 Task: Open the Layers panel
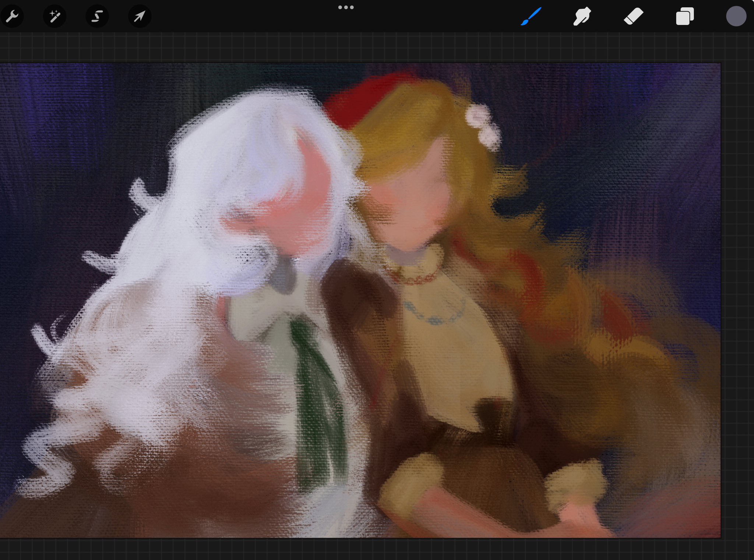pyautogui.click(x=685, y=16)
